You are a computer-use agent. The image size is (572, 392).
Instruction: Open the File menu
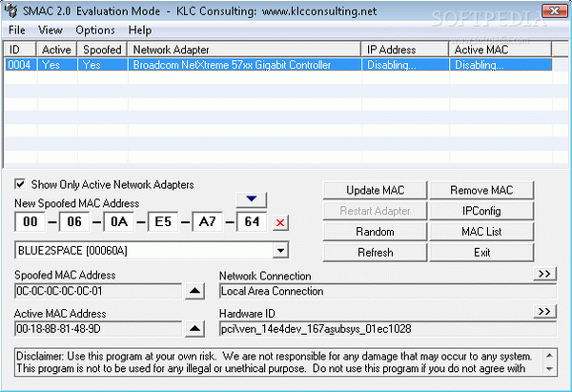click(x=17, y=30)
